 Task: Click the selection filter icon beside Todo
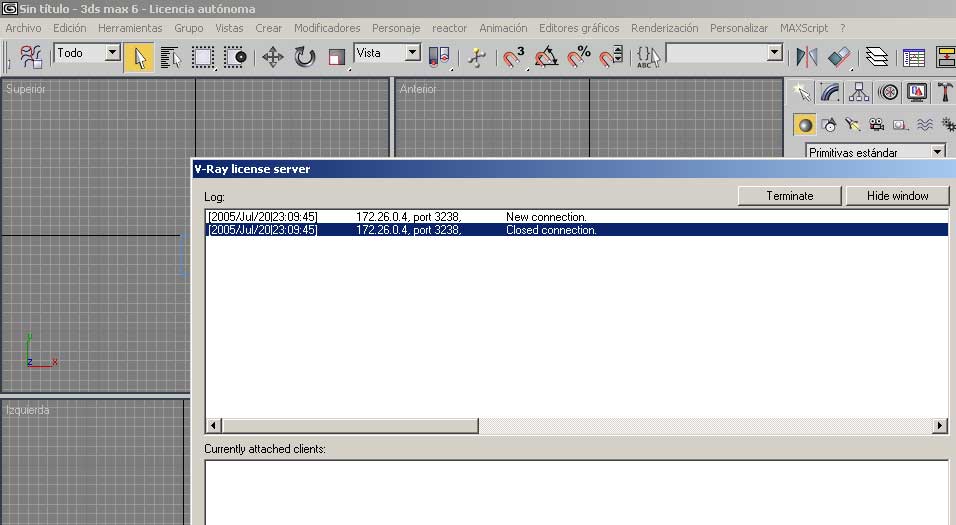[x=31, y=58]
